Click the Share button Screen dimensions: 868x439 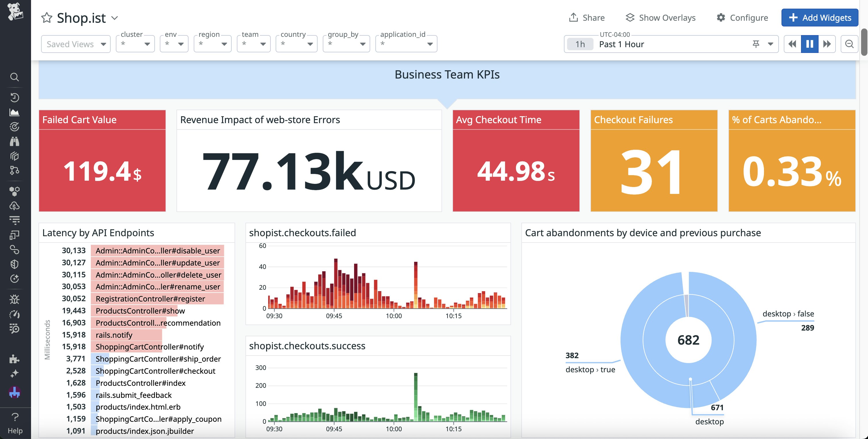coord(587,18)
